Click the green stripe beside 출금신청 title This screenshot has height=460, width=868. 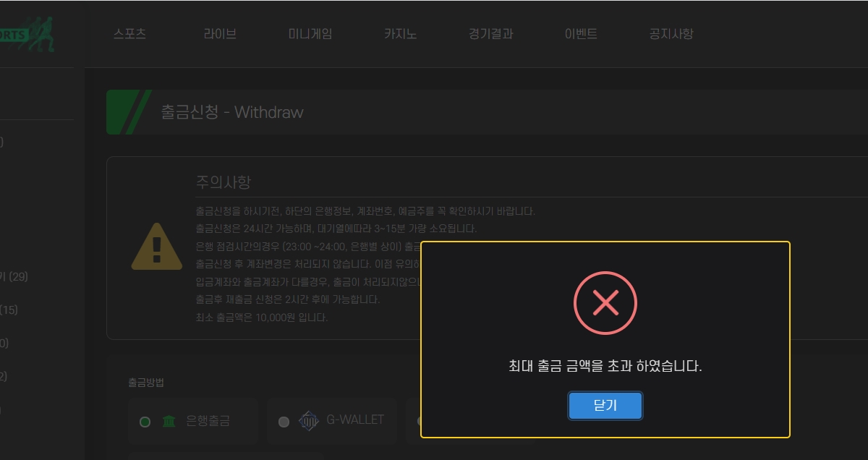coord(128,112)
